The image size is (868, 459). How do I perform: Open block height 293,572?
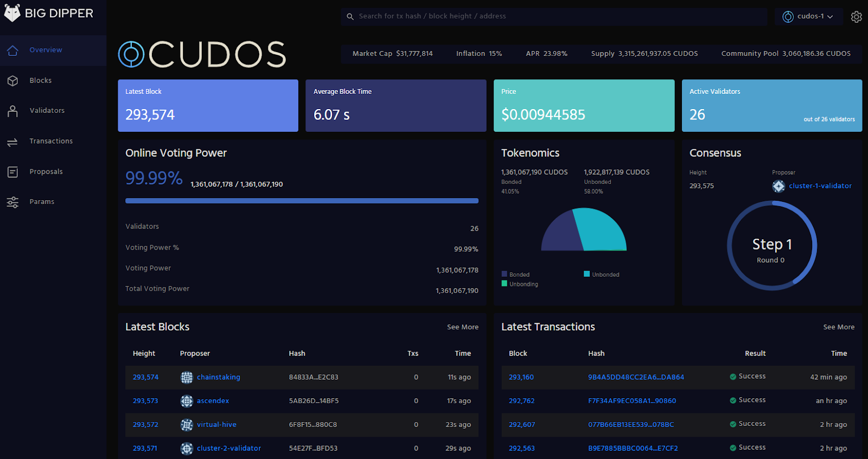tap(145, 425)
